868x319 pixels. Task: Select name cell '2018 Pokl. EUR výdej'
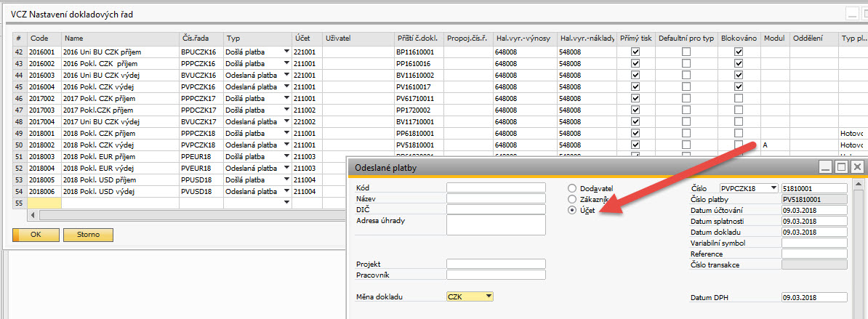(120, 168)
